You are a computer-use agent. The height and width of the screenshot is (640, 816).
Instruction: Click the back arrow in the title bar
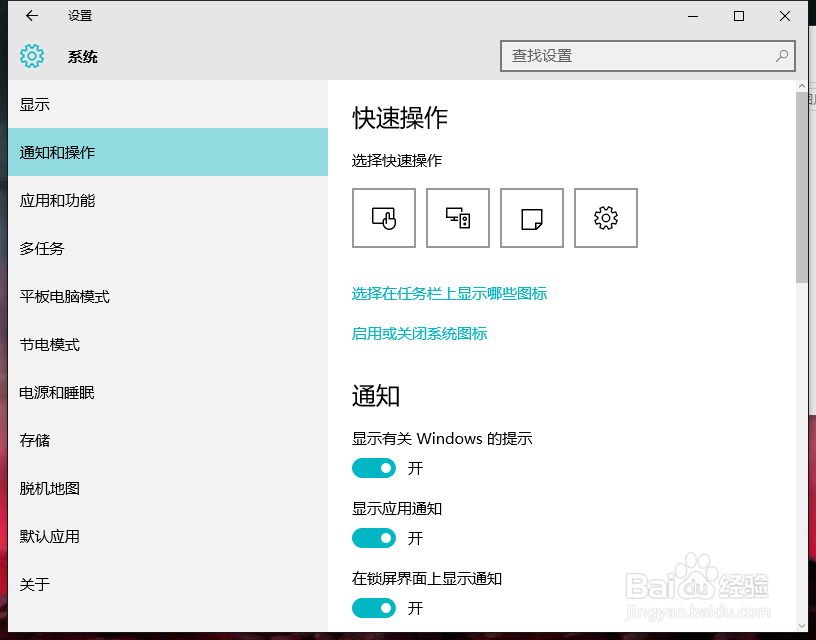click(x=32, y=16)
